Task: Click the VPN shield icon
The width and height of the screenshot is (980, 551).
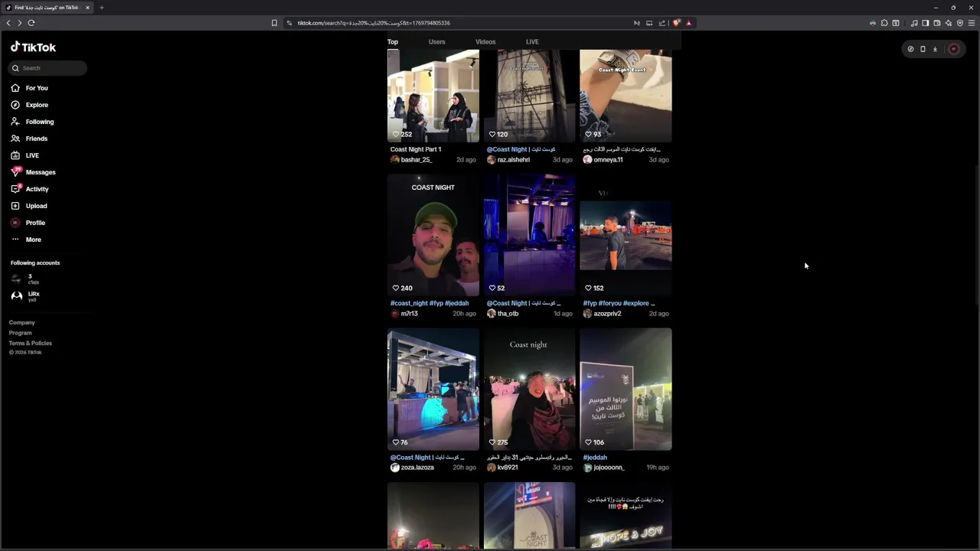Action: 960,23
